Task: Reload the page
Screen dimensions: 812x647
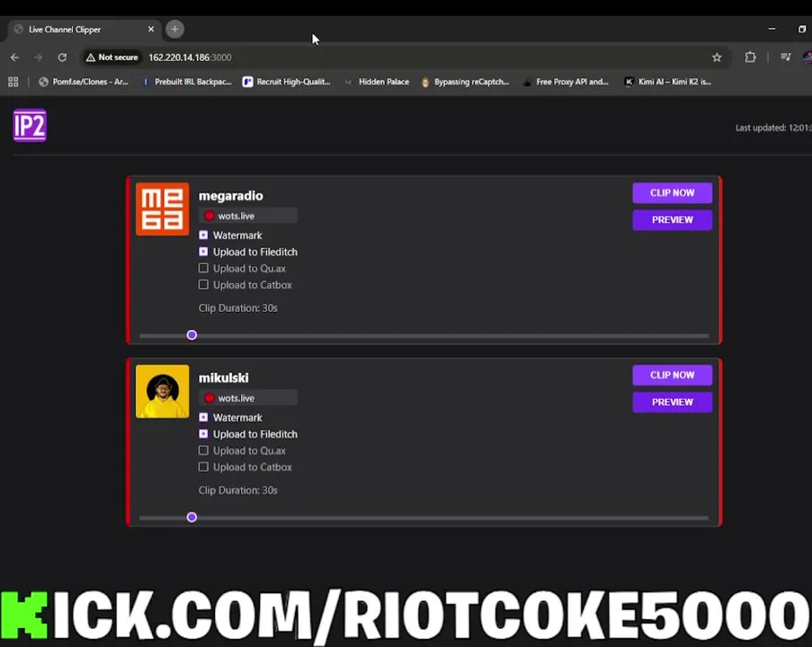Action: point(62,58)
